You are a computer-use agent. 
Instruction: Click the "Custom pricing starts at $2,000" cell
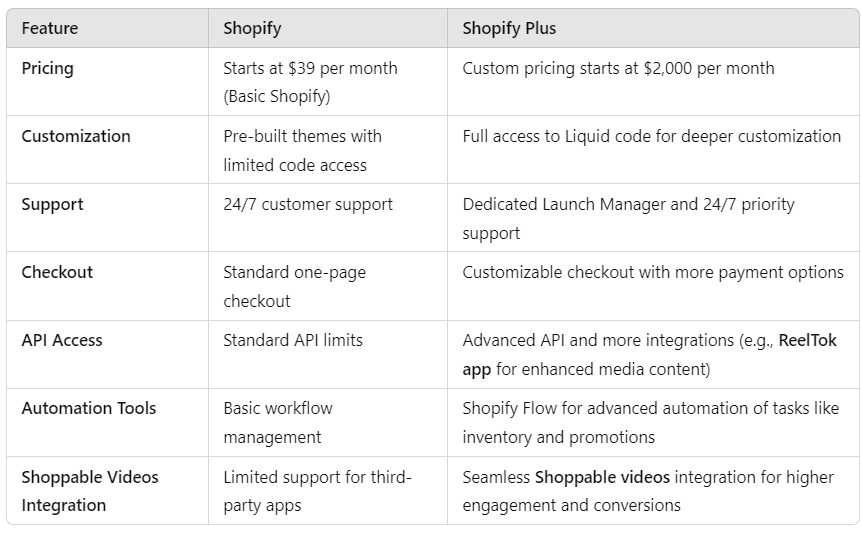pyautogui.click(x=618, y=69)
